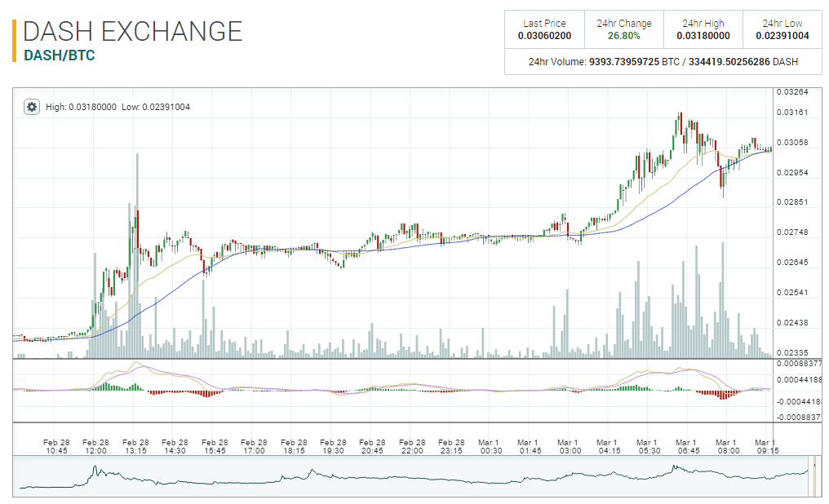829x504 pixels.
Task: Click the DASH EXCHANGE heading
Action: tap(132, 31)
